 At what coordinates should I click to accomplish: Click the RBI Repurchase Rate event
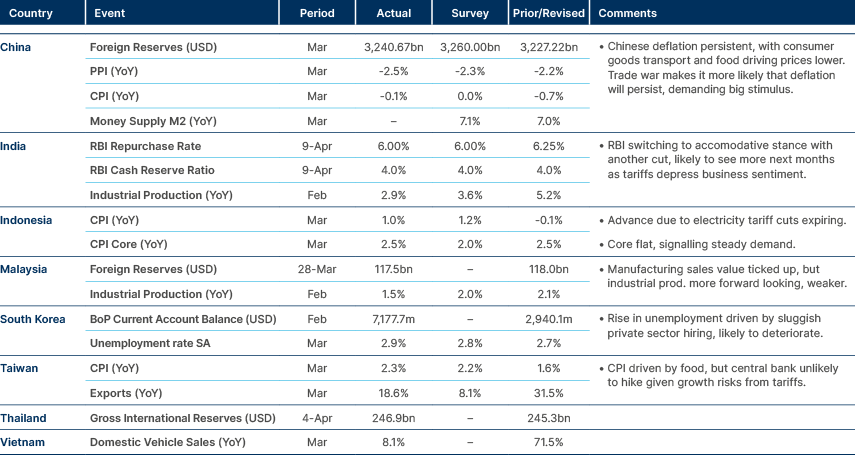click(137, 146)
